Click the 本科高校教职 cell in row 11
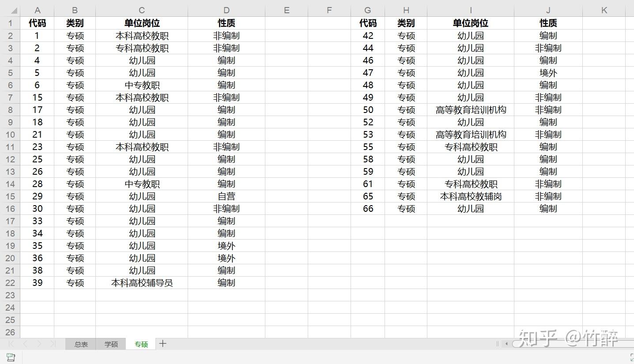The height and width of the screenshot is (364, 634). 142,147
